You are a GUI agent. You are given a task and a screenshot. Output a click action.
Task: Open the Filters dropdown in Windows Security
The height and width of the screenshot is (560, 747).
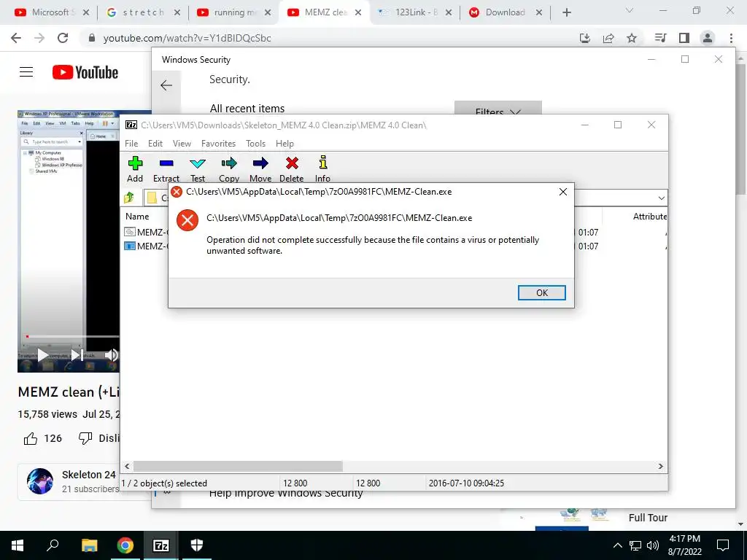coord(498,109)
